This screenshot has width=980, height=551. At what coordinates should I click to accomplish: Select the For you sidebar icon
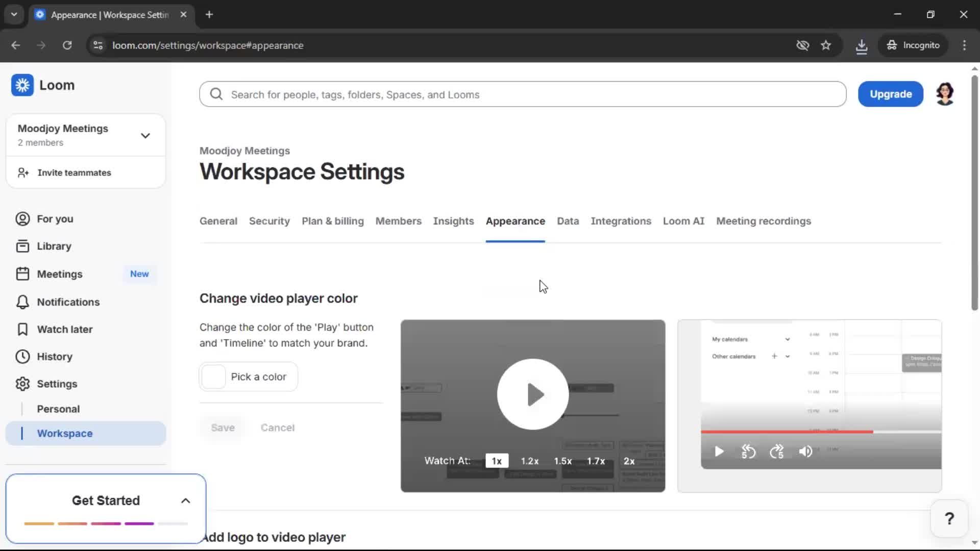[x=22, y=218]
